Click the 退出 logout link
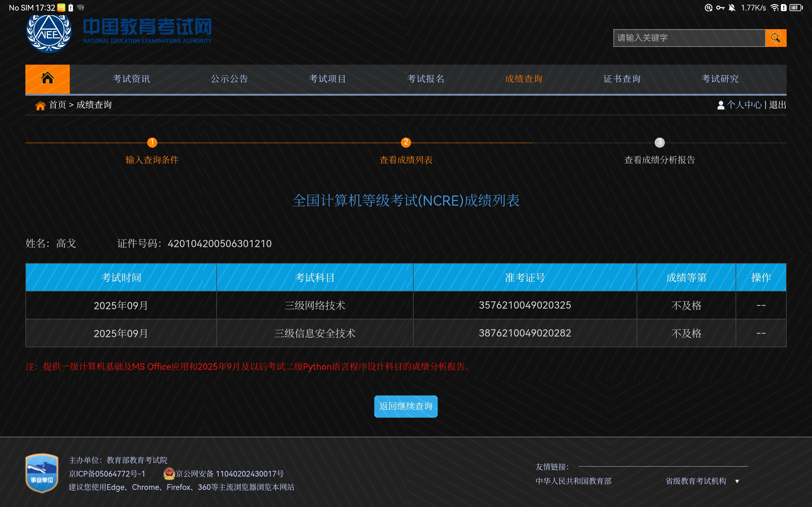Image resolution: width=812 pixels, height=507 pixels. coord(777,105)
